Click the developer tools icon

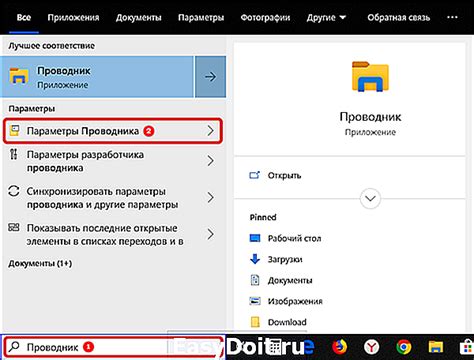pyautogui.click(x=13, y=154)
